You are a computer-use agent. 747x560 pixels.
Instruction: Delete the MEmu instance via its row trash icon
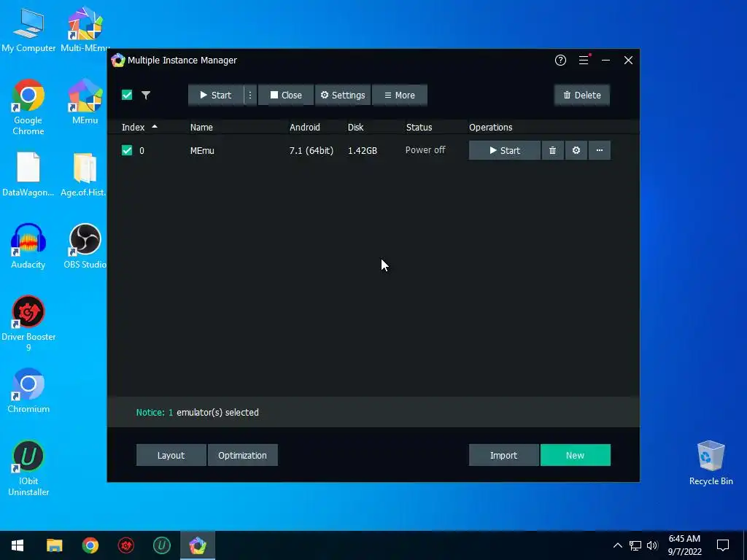(553, 150)
